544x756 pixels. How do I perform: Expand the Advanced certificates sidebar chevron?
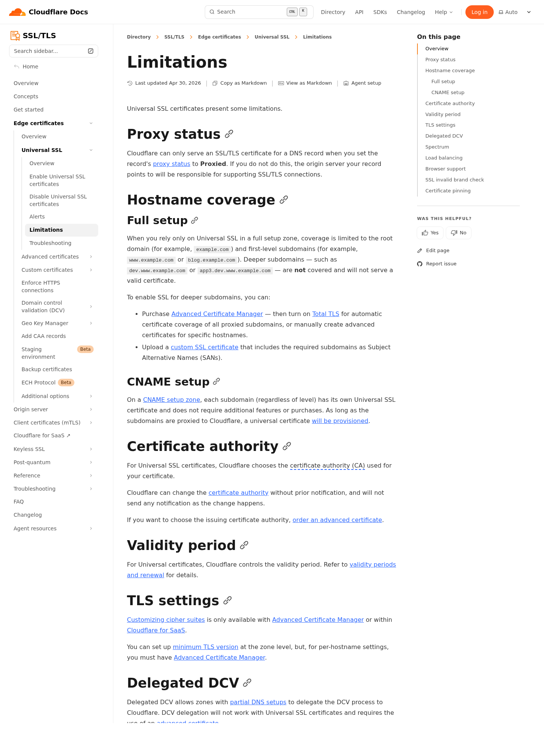(x=91, y=257)
